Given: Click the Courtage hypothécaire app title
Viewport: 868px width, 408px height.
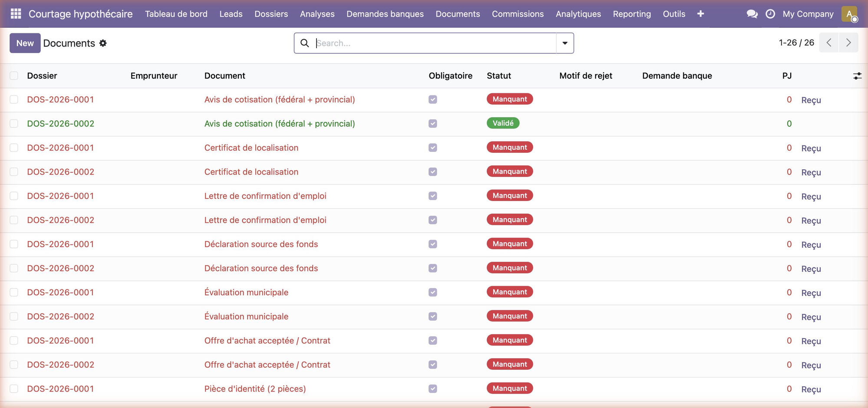Looking at the screenshot, I should pyautogui.click(x=81, y=14).
